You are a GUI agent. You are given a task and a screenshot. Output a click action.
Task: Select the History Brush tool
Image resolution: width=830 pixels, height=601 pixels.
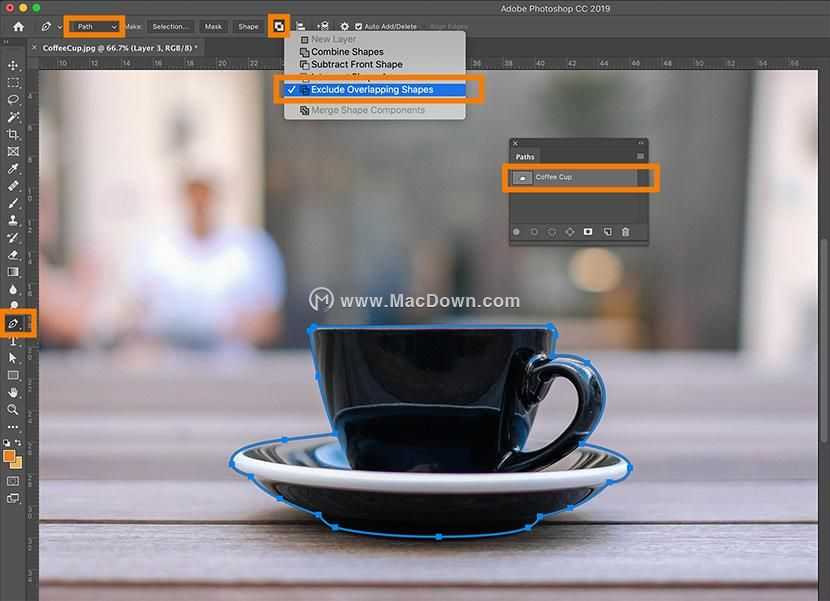pos(13,238)
